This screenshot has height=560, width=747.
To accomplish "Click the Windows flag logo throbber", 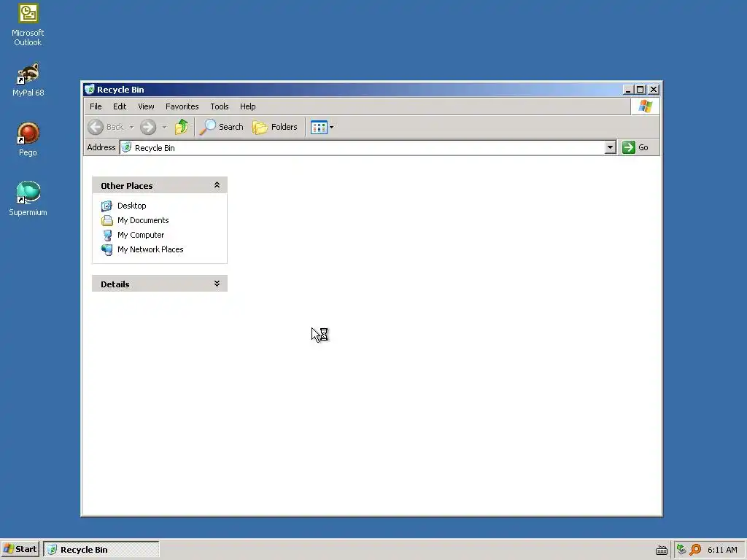I will pos(646,106).
